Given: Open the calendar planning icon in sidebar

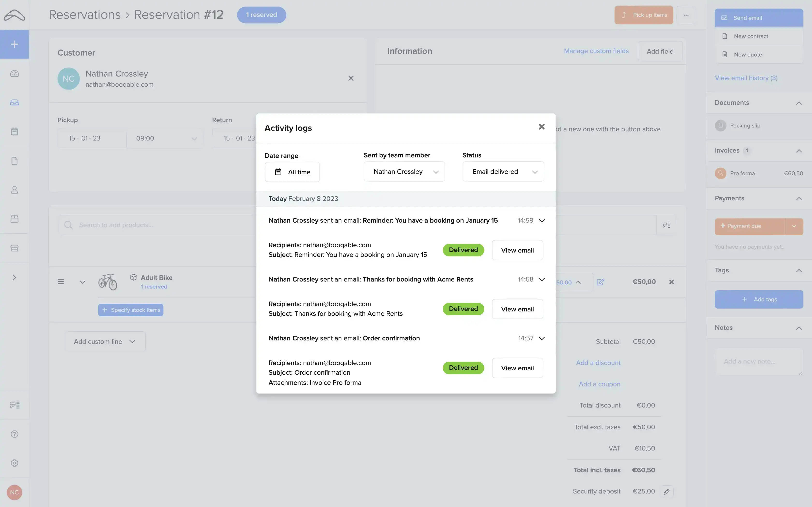Looking at the screenshot, I should [x=15, y=131].
